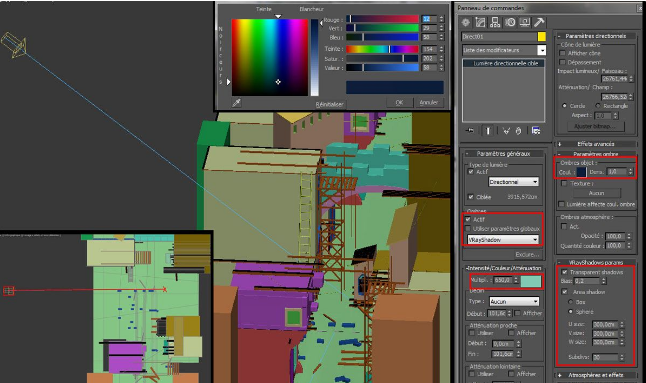
Task: Enable Texture checkbox in shadow parameters
Action: pyautogui.click(x=564, y=183)
